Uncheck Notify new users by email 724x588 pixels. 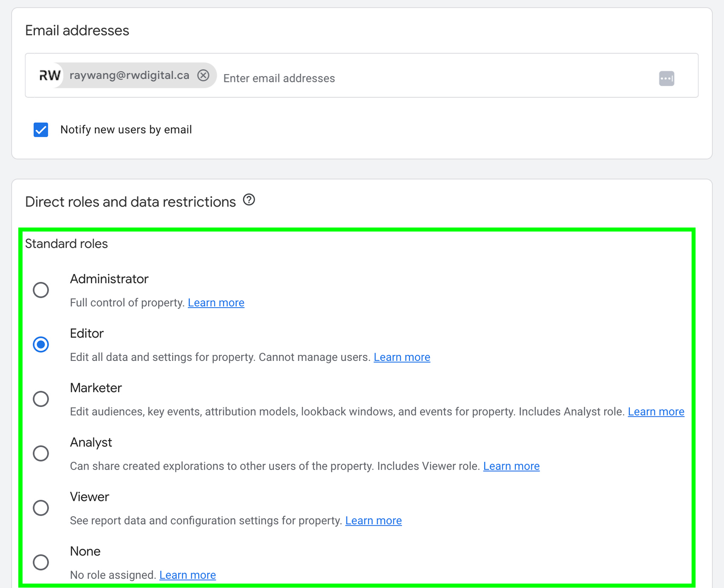[41, 130]
